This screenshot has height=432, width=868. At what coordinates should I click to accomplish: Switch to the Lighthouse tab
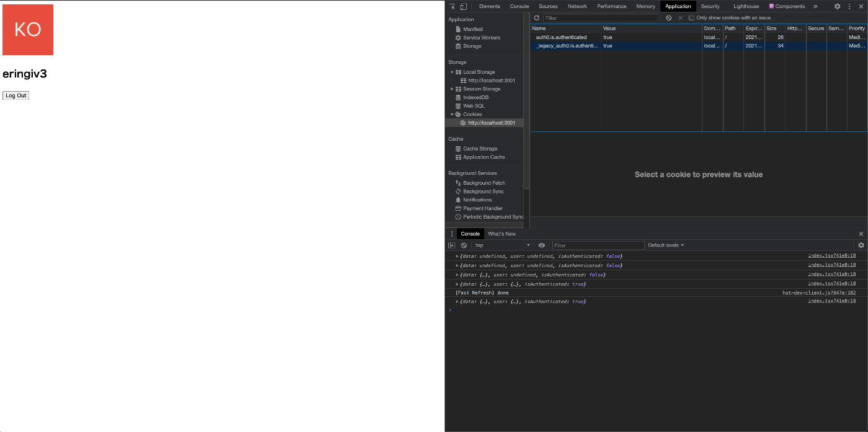(x=746, y=6)
